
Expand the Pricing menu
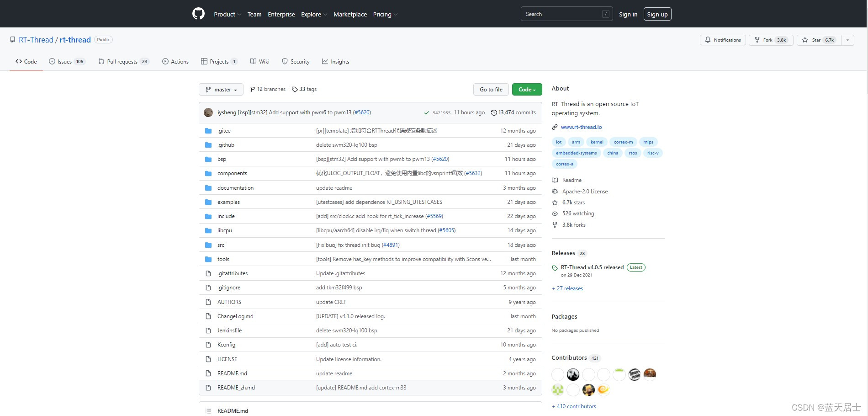point(385,14)
